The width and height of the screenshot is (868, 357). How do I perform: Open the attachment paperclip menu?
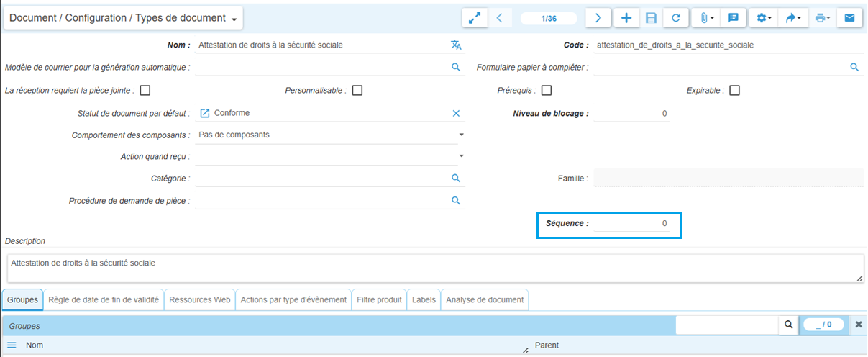707,18
